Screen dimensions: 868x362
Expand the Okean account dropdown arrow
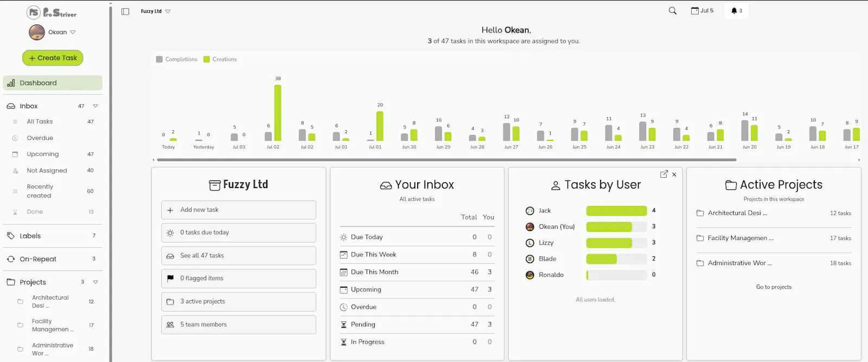73,33
